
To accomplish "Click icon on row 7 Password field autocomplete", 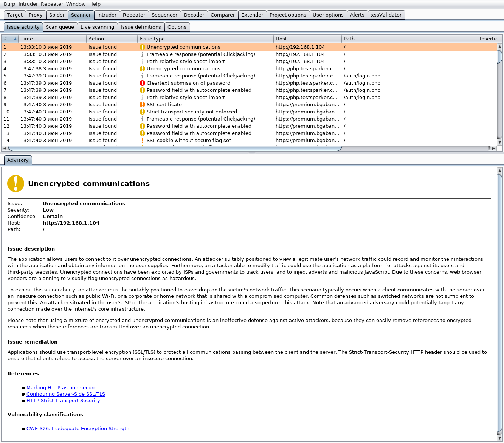I will 142,90.
